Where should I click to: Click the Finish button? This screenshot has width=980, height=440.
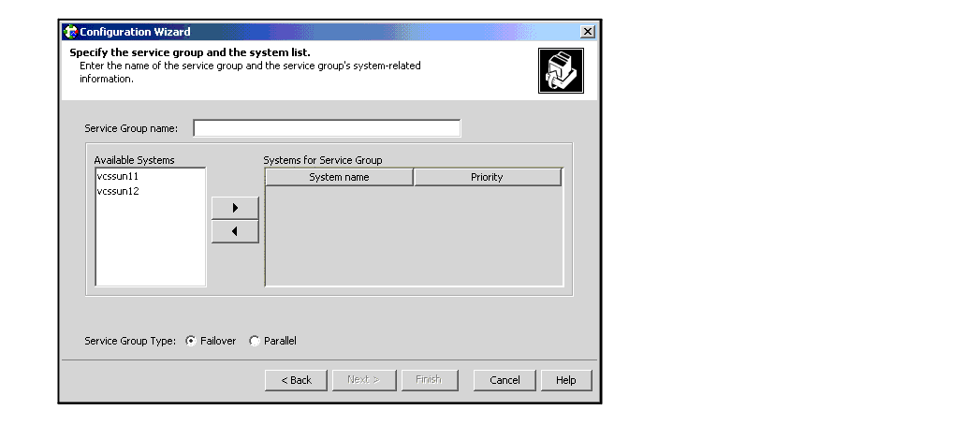tap(429, 380)
